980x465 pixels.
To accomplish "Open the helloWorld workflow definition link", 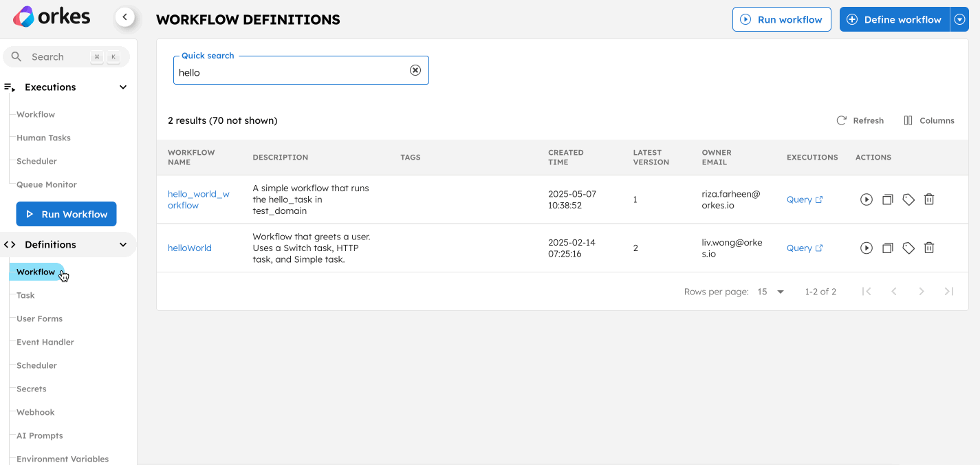I will (190, 248).
